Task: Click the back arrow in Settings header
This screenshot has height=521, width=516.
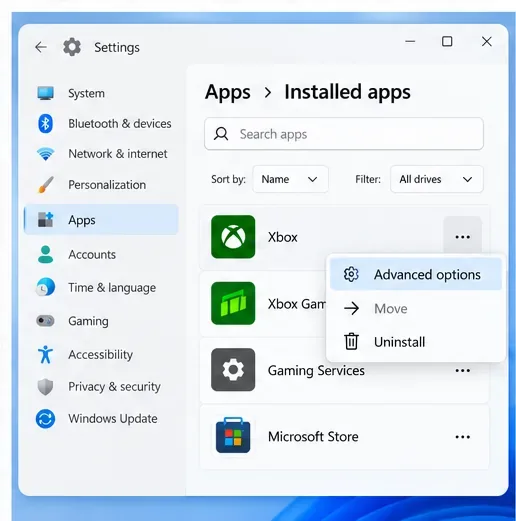Action: [41, 47]
